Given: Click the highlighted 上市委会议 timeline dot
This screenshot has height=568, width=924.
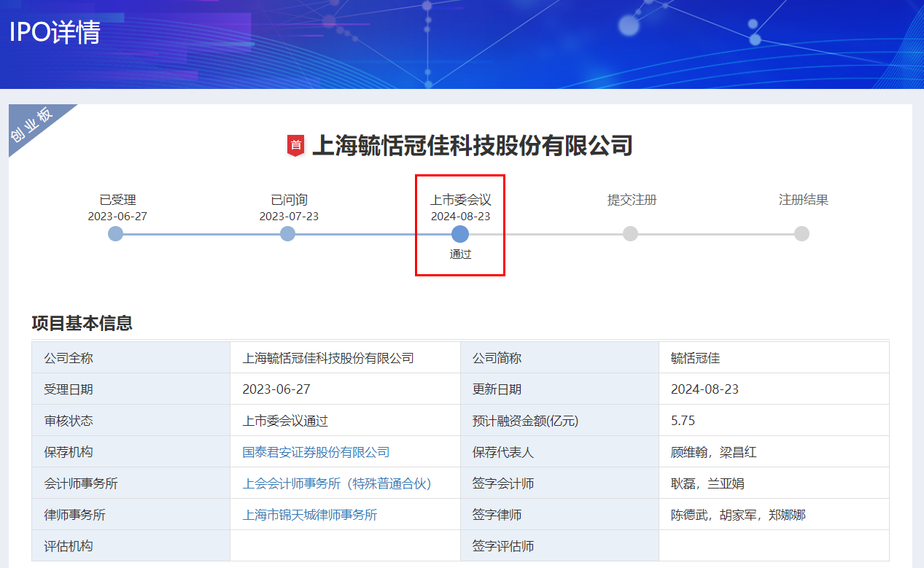Looking at the screenshot, I should [460, 233].
